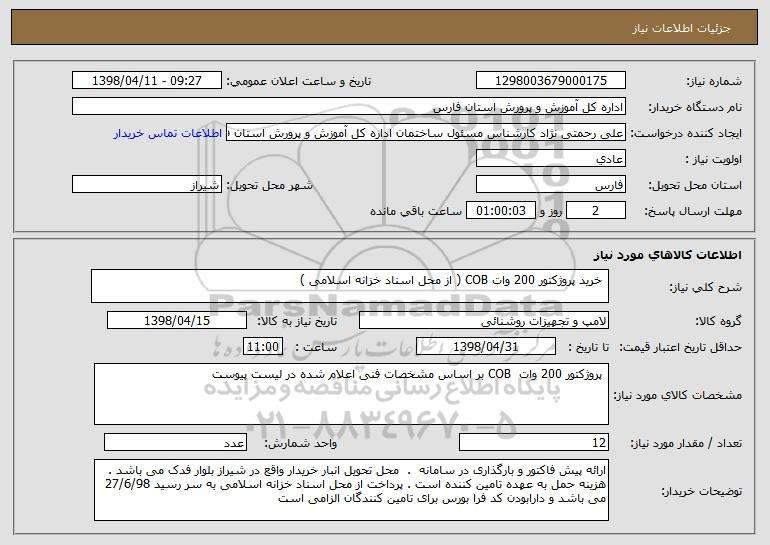The image size is (770, 545).
Task: Click the label اولویت نیاز
Action: pos(714,160)
